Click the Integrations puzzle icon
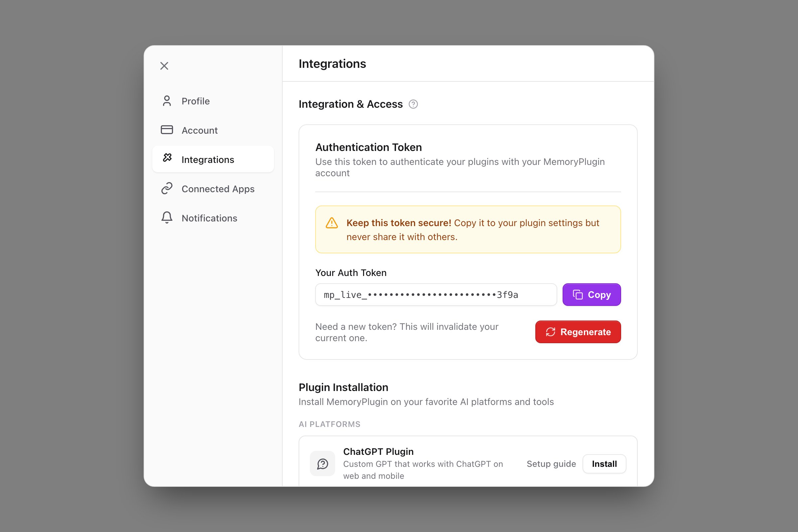The height and width of the screenshot is (532, 798). point(167,158)
